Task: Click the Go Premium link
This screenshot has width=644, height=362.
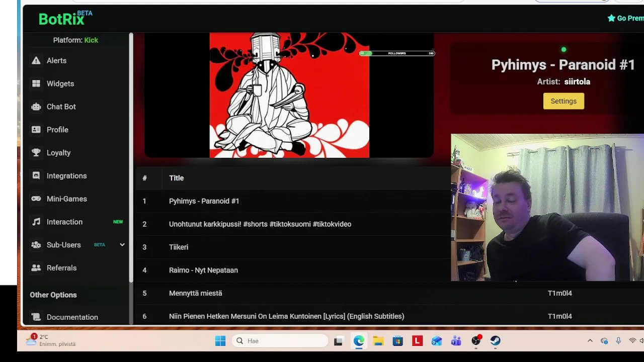Action: click(625, 18)
